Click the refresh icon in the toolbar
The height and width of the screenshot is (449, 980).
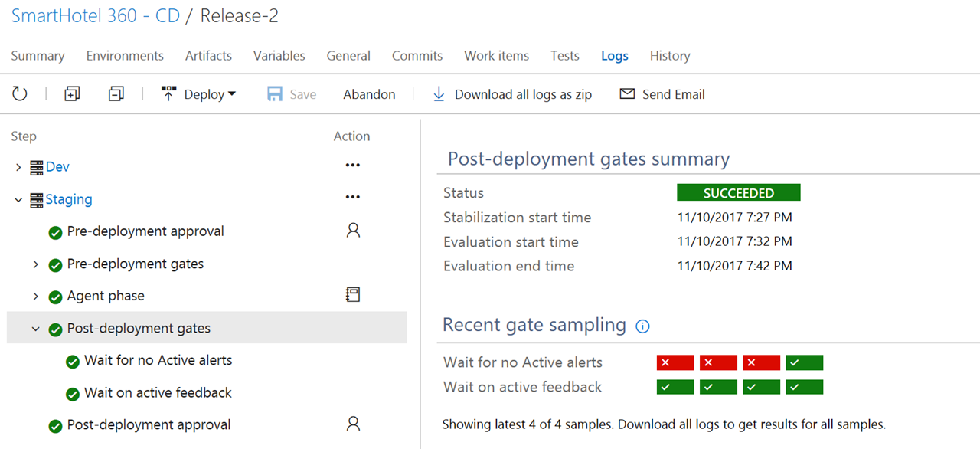[20, 94]
